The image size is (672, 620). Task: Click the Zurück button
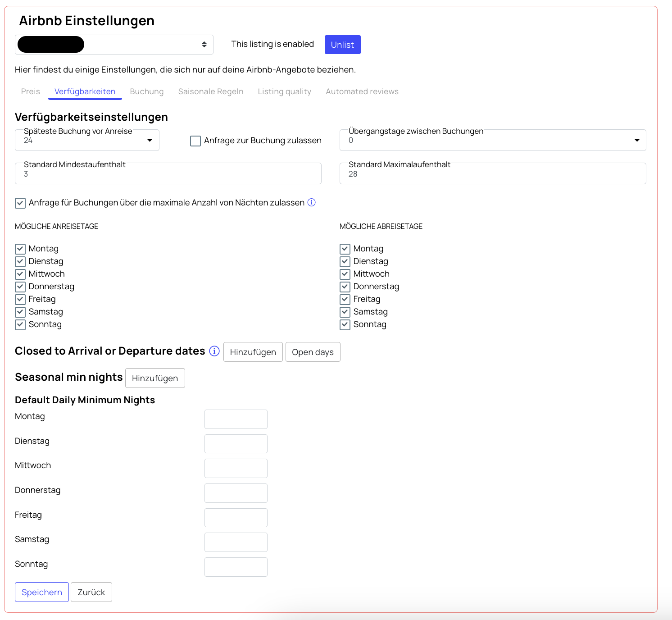(91, 592)
